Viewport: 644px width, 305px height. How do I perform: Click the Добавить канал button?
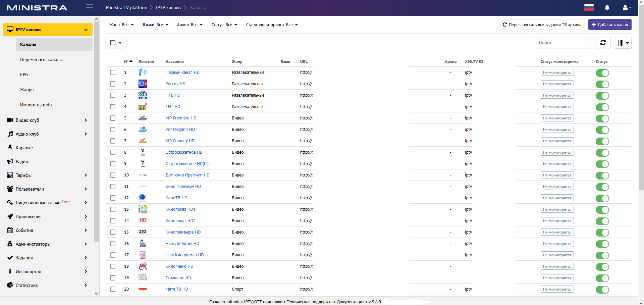[x=610, y=24]
